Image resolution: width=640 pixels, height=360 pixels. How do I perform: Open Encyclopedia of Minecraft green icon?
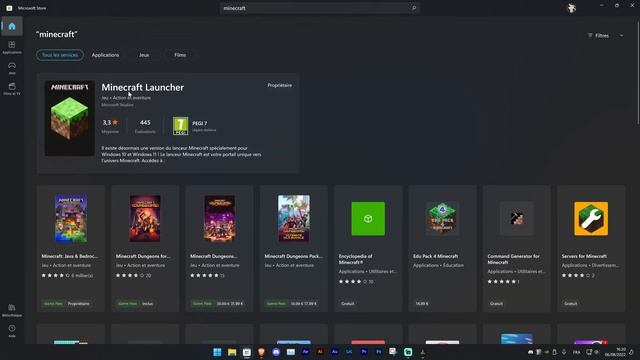pyautogui.click(x=368, y=218)
